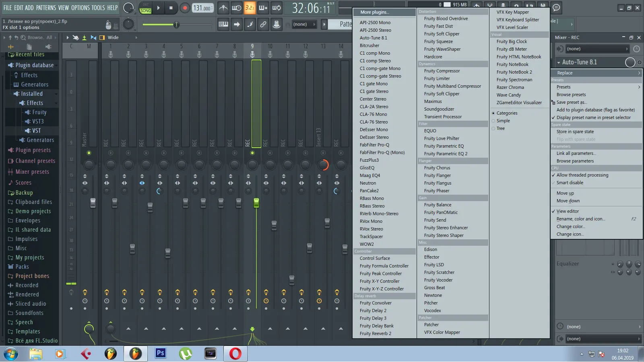This screenshot has height=362, width=644.
Task: Open Opera browser from taskbar
Action: tap(235, 353)
